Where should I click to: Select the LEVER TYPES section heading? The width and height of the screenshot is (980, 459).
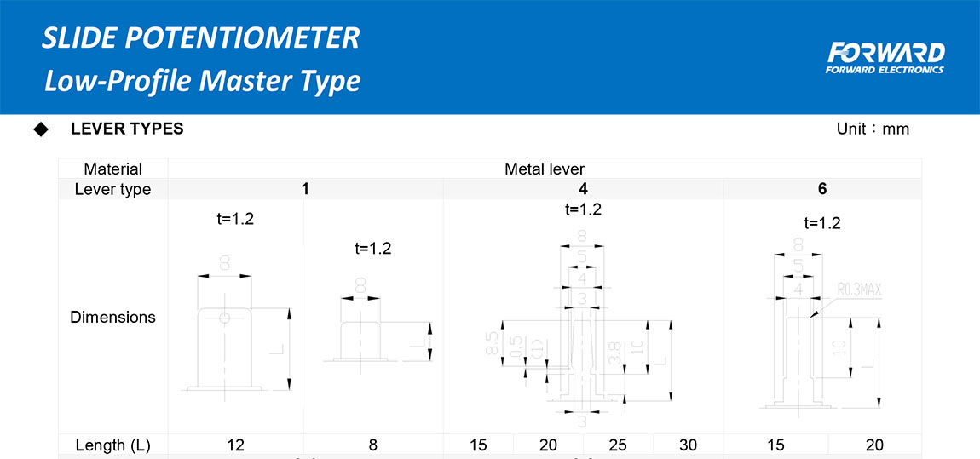pos(127,129)
